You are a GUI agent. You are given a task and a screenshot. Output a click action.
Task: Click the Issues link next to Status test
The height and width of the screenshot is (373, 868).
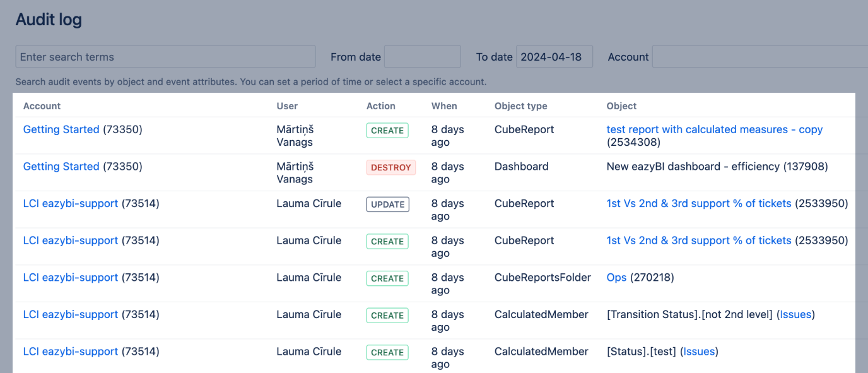[699, 352]
